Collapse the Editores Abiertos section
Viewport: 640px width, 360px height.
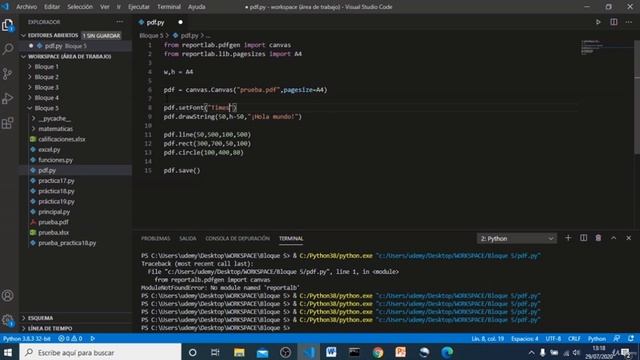23,36
